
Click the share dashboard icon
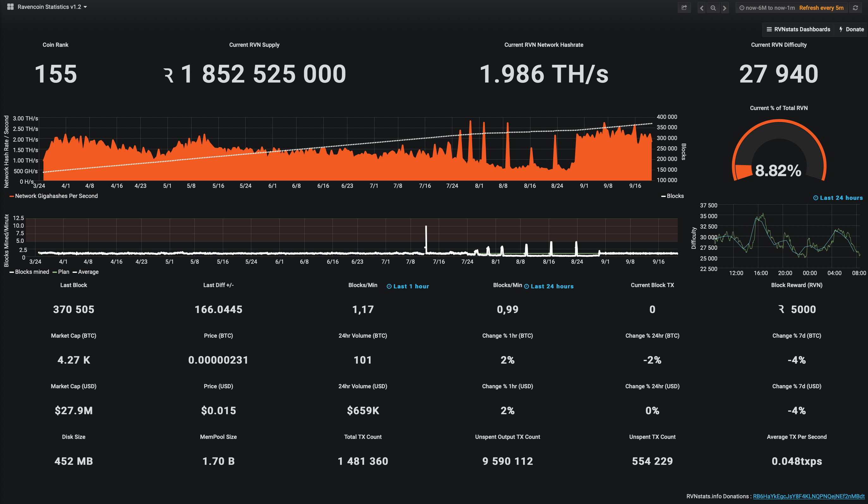coord(684,8)
